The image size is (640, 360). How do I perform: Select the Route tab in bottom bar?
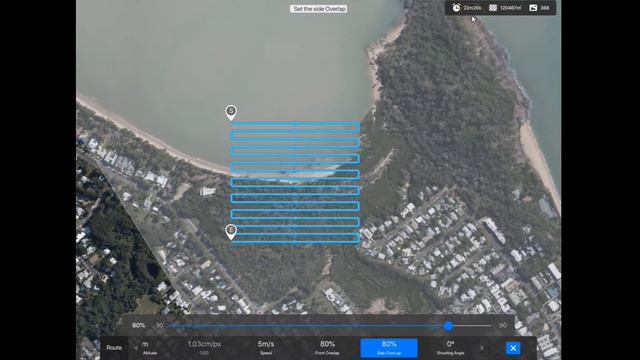click(114, 348)
